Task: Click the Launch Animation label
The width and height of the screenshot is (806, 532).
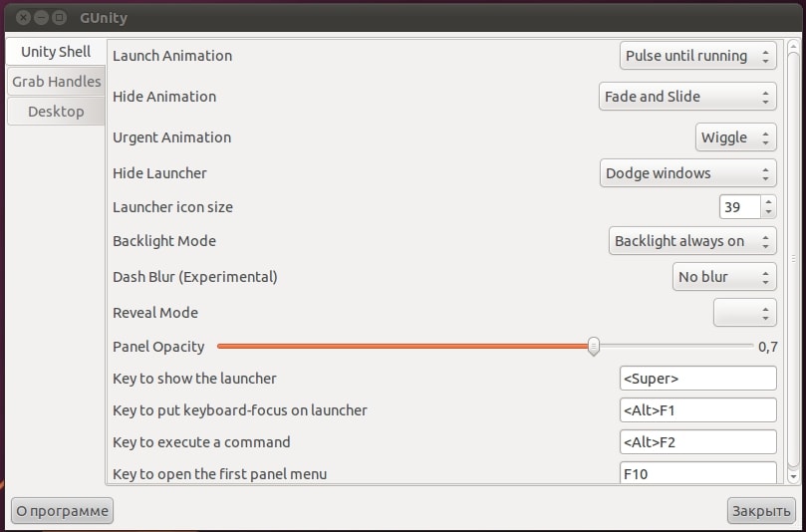Action: coord(172,56)
